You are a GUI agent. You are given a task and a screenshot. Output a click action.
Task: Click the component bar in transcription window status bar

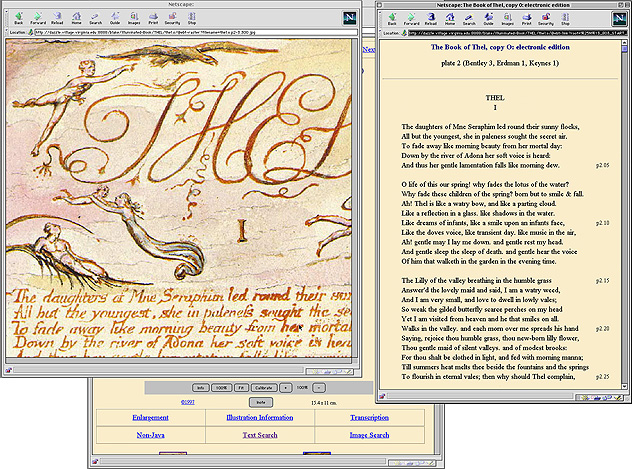[601, 397]
